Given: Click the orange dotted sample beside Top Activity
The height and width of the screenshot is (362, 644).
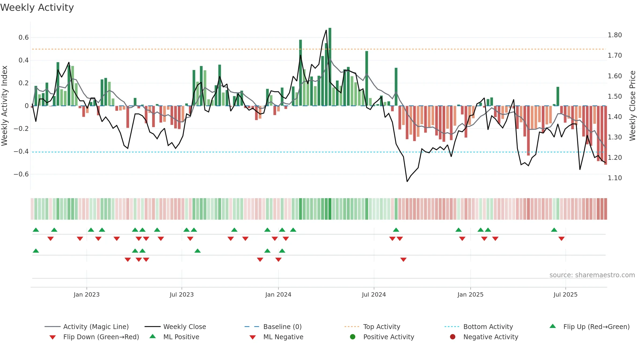Looking at the screenshot, I should click(352, 327).
